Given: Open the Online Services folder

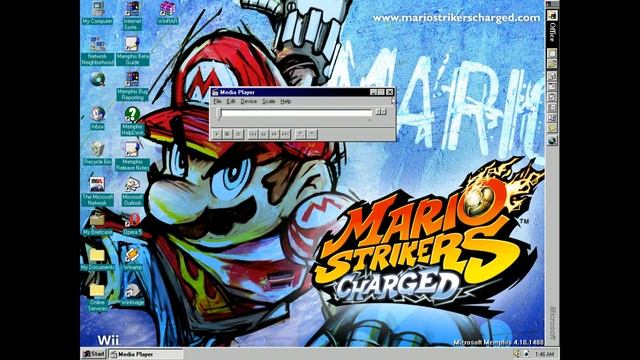Looking at the screenshot, I should coord(98,297).
